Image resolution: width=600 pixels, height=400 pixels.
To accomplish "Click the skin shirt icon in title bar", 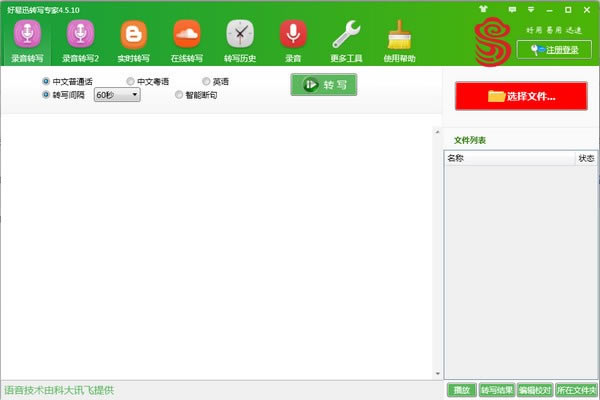I will 485,8.
